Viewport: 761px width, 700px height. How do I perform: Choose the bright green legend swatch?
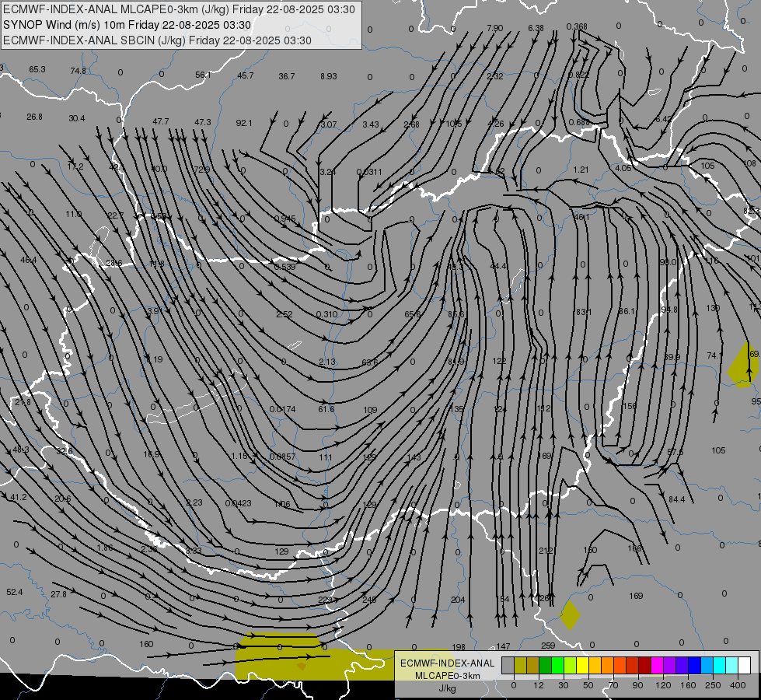pyautogui.click(x=558, y=666)
